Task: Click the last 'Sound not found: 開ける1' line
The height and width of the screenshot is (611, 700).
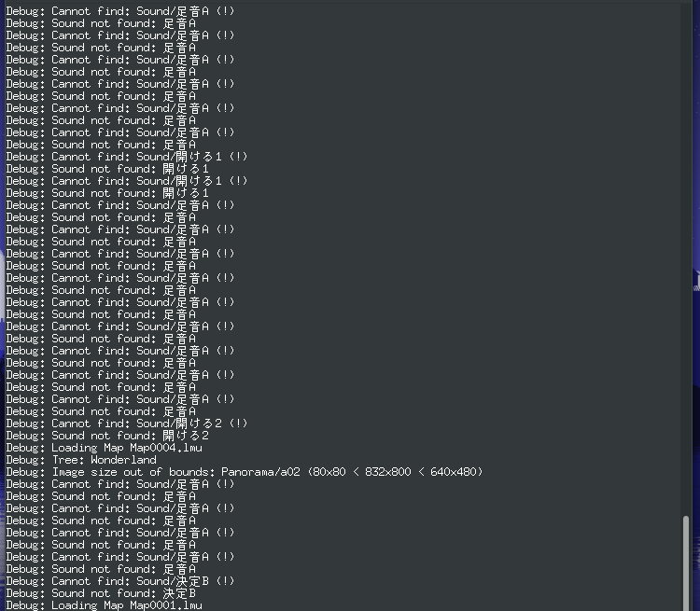Action: tap(107, 193)
